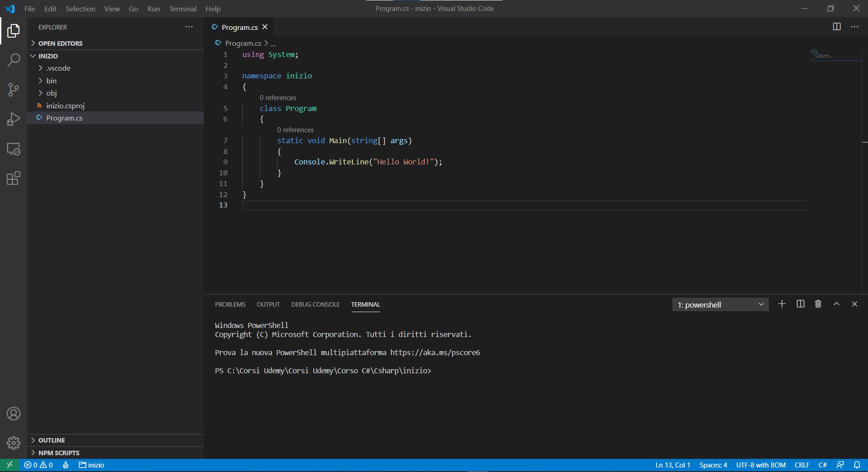This screenshot has height=472, width=868.
Task: Create a new terminal with plus icon
Action: coord(782,304)
